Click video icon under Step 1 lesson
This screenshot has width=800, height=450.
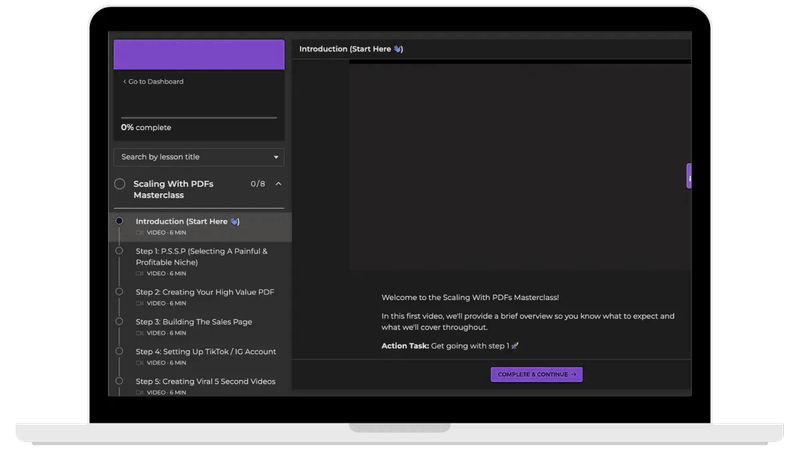[139, 273]
